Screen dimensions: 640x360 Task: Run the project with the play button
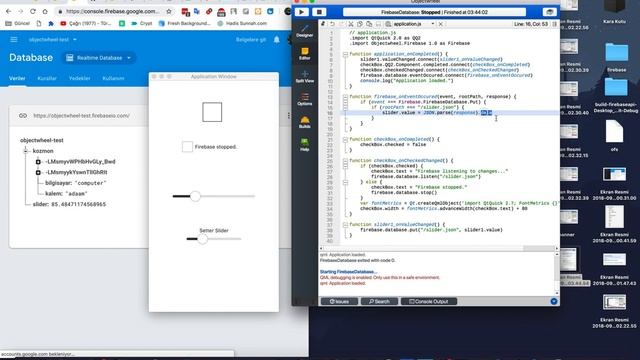pos(301,12)
